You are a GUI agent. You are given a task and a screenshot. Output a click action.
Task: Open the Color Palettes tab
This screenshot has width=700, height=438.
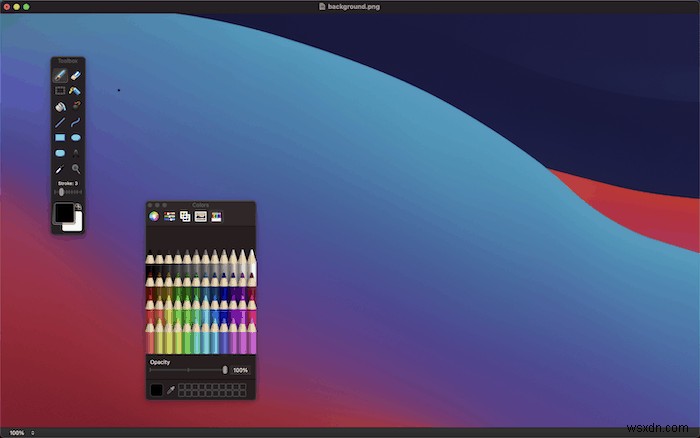tap(185, 217)
